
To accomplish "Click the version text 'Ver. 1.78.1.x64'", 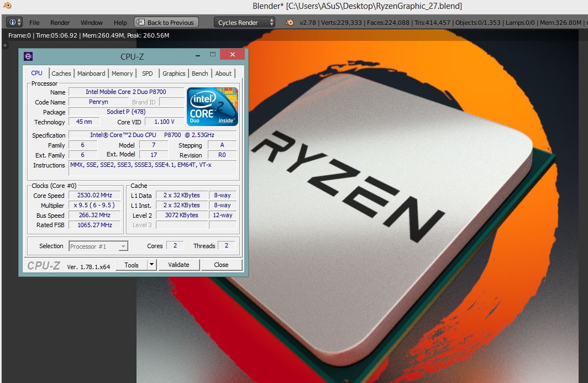I will 88,267.
